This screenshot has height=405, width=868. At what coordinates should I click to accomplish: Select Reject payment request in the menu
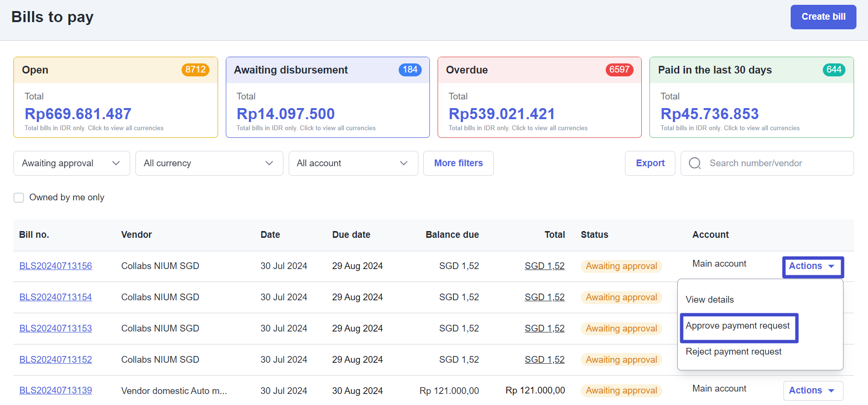point(734,352)
